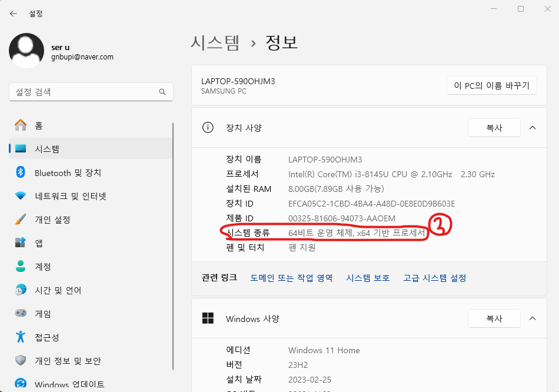Image resolution: width=559 pixels, height=392 pixels.
Task: Click the gnbupi@naver.com account text
Action: 82,57
